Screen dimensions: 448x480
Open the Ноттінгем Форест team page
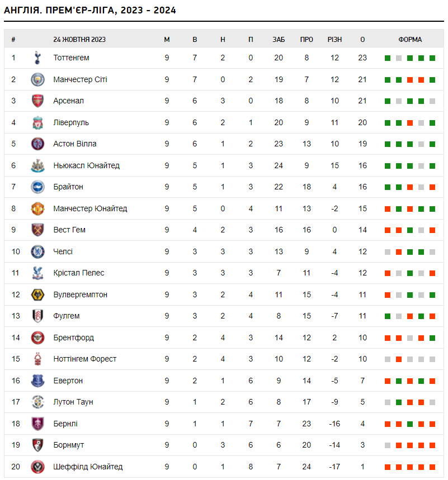point(85,359)
